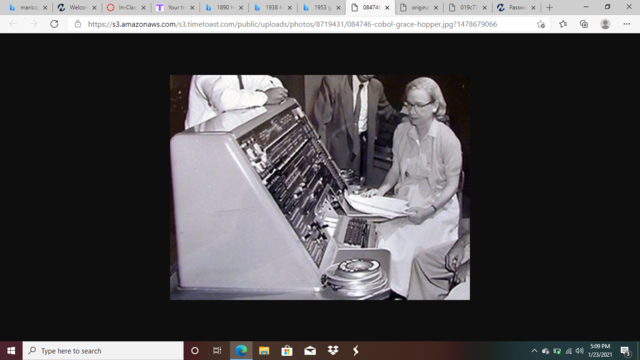
Task: Minimize the browser window
Action: coord(586,7)
